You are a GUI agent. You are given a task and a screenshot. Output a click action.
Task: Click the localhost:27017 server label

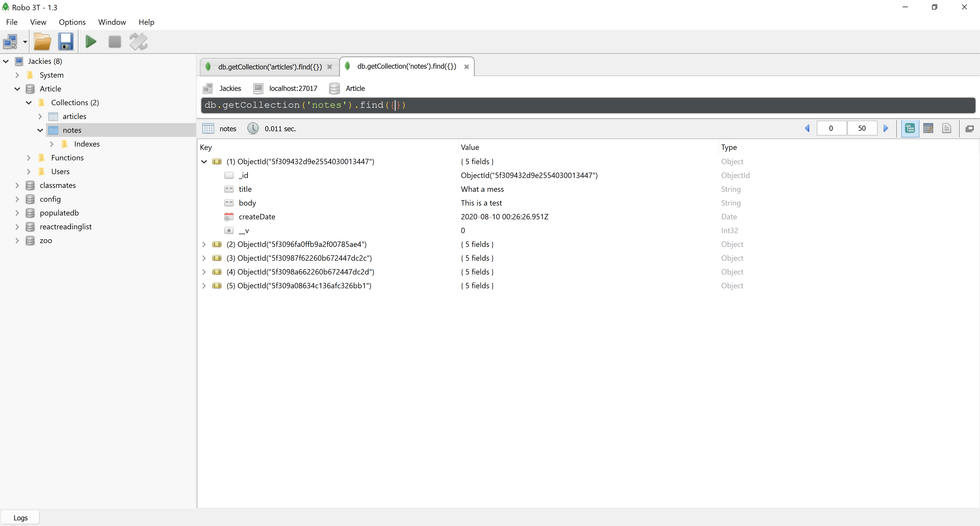pyautogui.click(x=293, y=88)
